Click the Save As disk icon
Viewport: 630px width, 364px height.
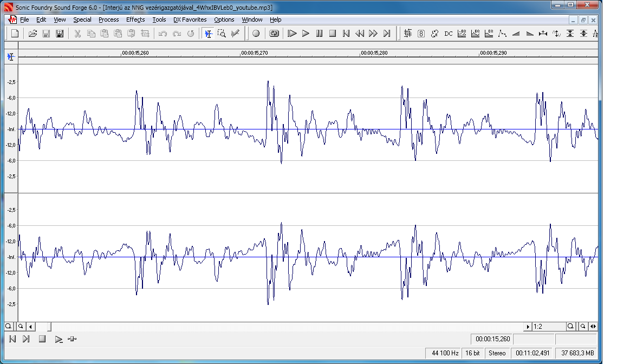pos(60,34)
